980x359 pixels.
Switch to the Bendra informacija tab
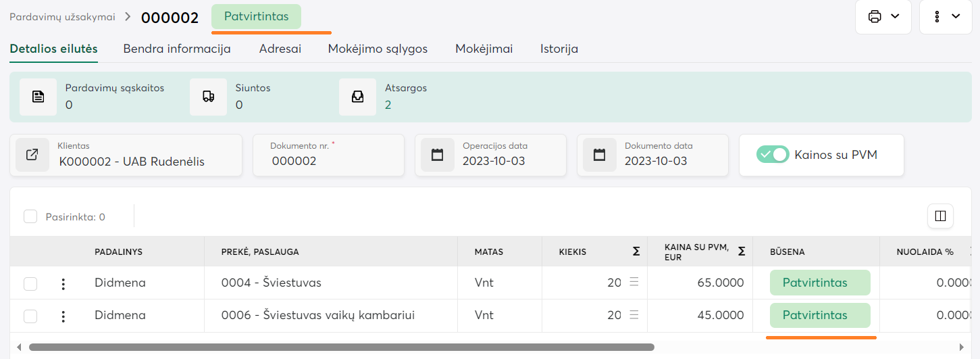click(x=177, y=49)
